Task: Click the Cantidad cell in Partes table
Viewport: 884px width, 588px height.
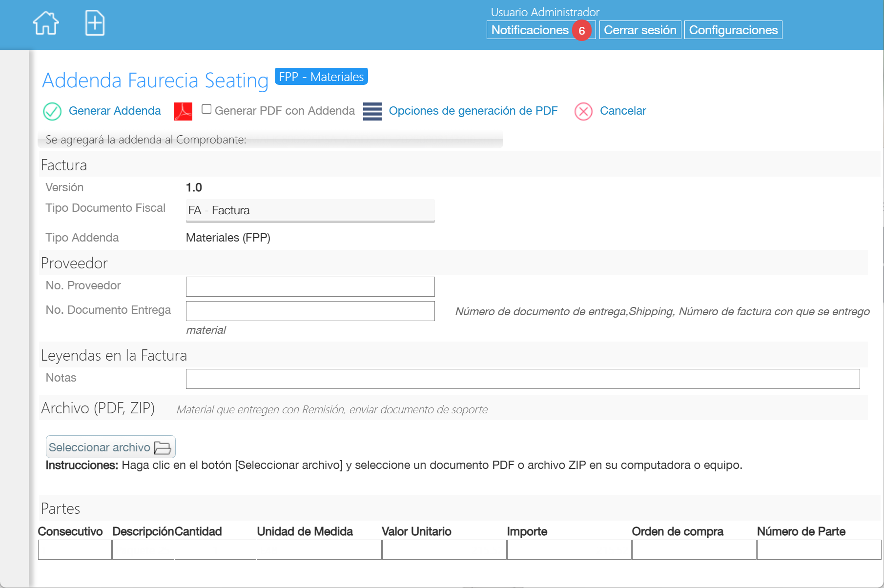Action: 215,550
